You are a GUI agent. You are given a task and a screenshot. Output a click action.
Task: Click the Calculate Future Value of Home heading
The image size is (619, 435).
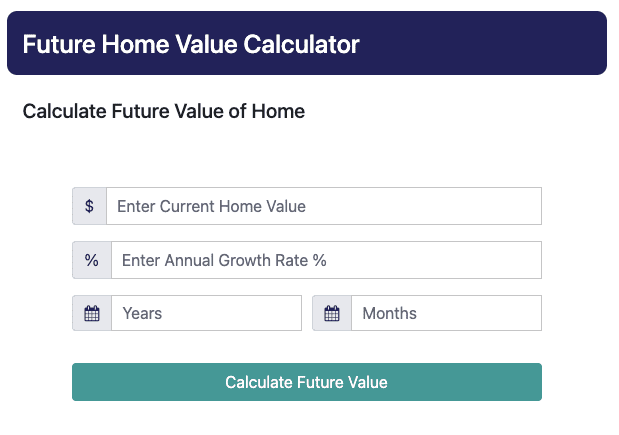click(x=164, y=111)
